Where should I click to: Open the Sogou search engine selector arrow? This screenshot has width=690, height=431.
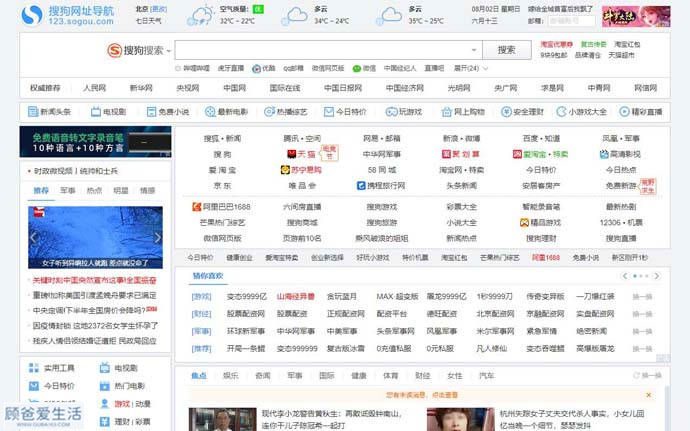(x=169, y=51)
